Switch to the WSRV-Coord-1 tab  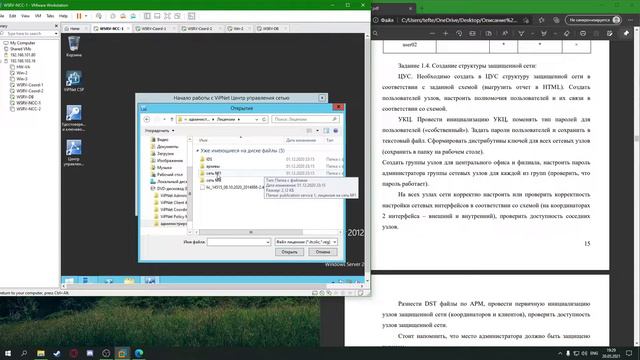coord(154,29)
